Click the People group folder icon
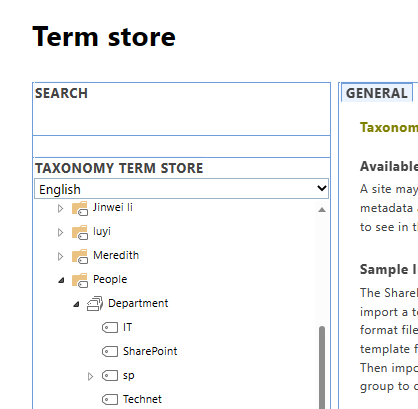Viewport: 418px width, 409px height. tap(80, 280)
